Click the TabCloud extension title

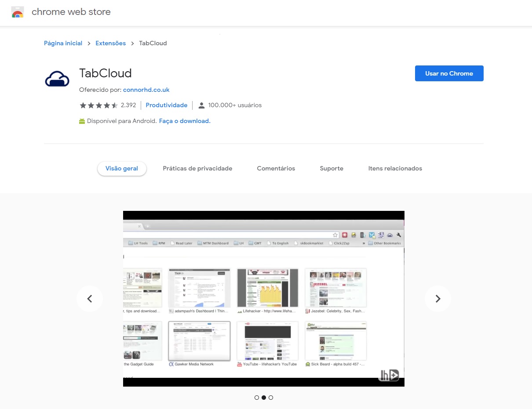point(106,73)
